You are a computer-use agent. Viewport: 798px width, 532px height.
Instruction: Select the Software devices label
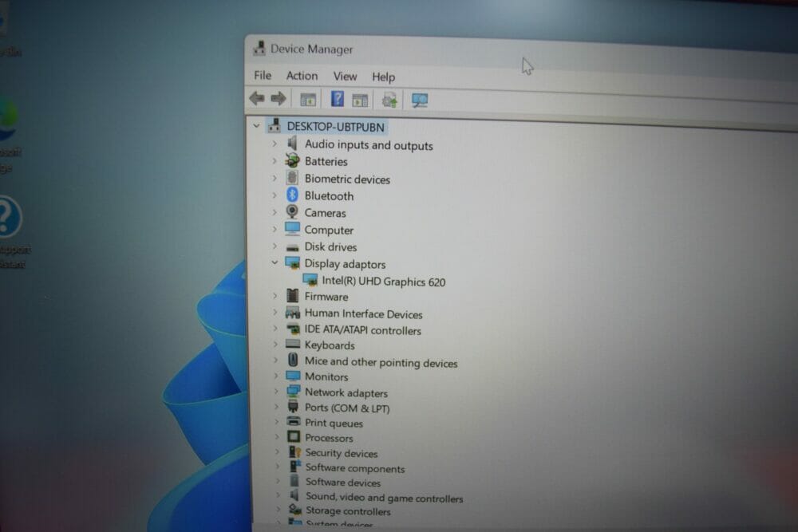pos(343,483)
